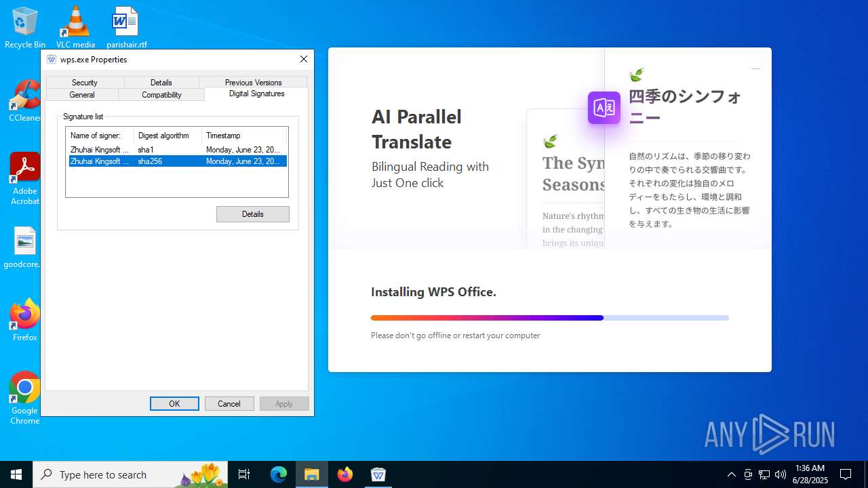868x488 pixels.
Task: Select the sha256 signature row
Action: (x=178, y=161)
